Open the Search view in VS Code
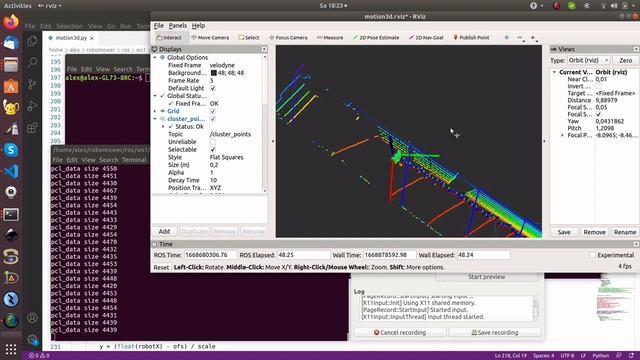 [32, 62]
